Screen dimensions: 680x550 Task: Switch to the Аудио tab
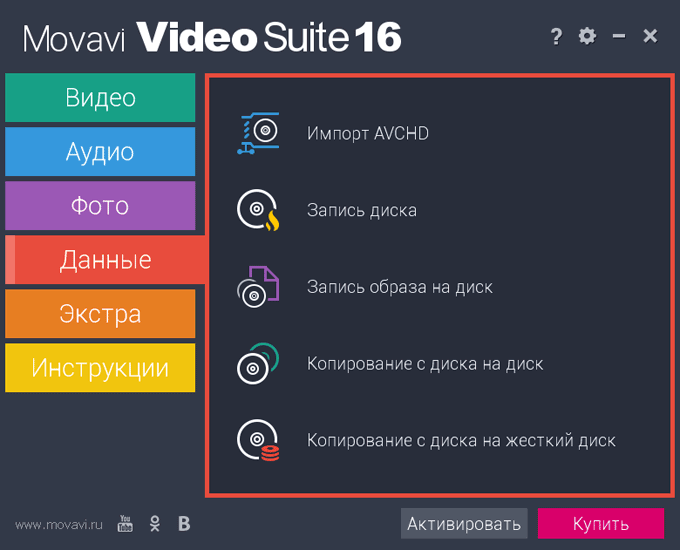click(x=100, y=151)
